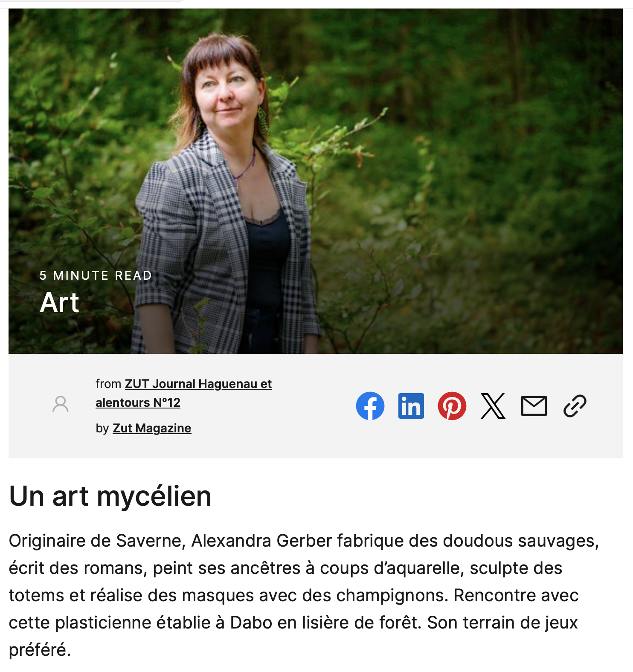
Task: Click the hero photo in the forest
Action: [x=316, y=181]
